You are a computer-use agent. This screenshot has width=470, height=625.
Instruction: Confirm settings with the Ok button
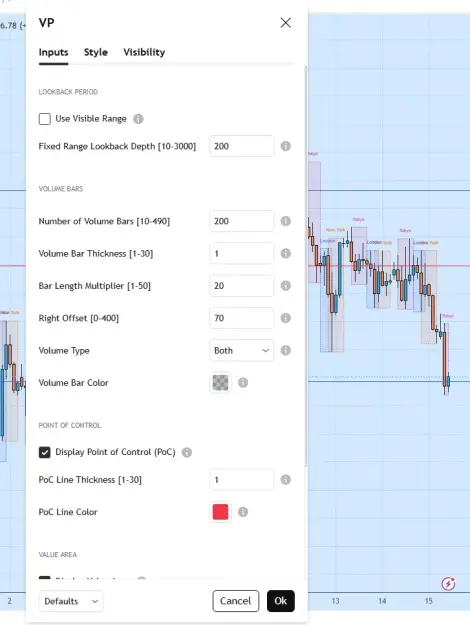[281, 601]
